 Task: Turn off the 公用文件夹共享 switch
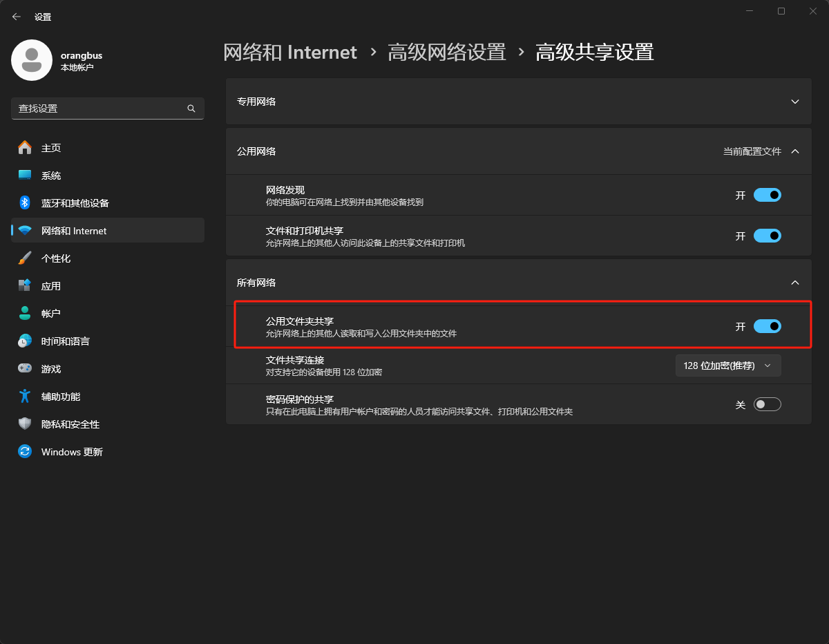point(767,326)
